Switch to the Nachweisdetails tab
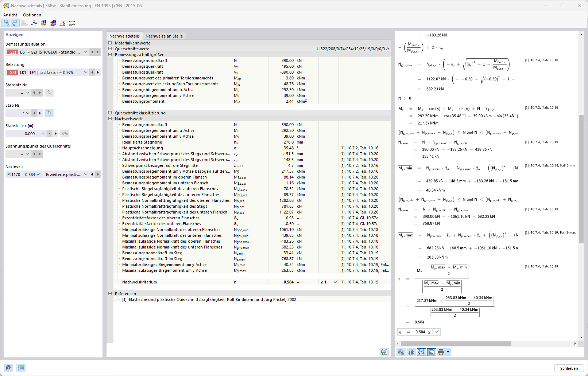This screenshot has height=376, width=588. (124, 36)
